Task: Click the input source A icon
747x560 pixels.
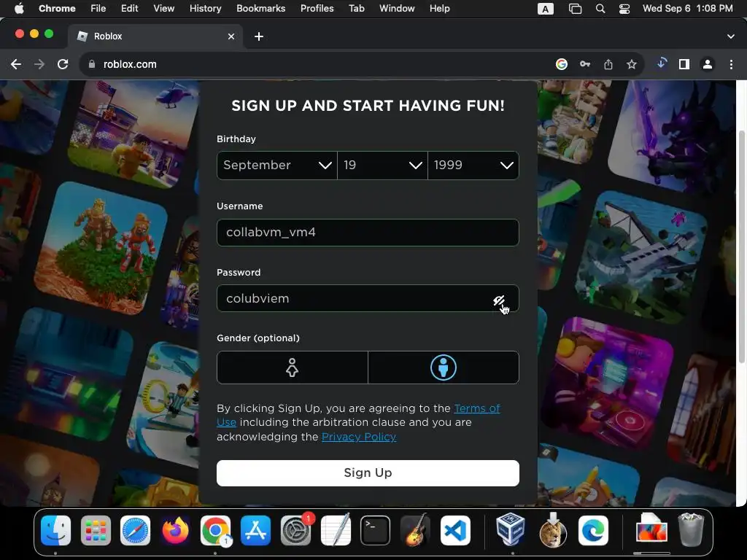Action: pyautogui.click(x=546, y=9)
